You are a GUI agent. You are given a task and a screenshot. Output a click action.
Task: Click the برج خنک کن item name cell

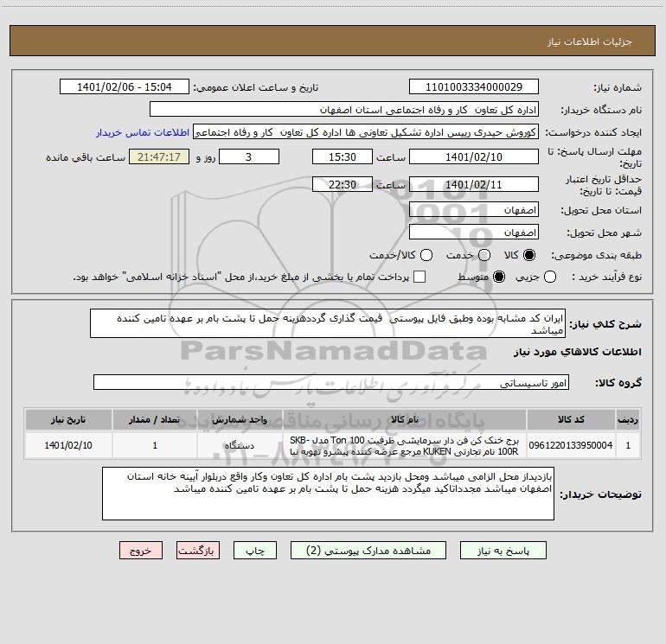tap(405, 445)
